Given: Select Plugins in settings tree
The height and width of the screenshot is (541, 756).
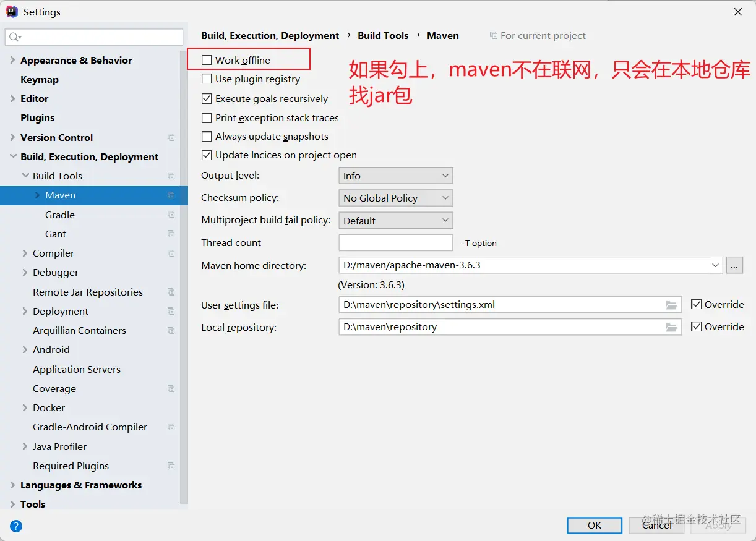Looking at the screenshot, I should 37,118.
